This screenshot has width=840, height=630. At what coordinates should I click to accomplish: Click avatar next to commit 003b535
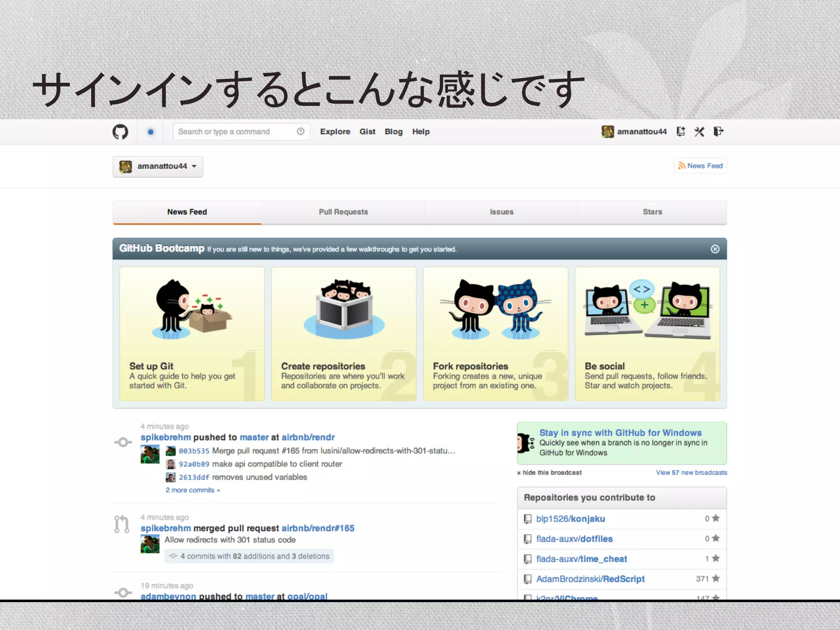coord(171,451)
